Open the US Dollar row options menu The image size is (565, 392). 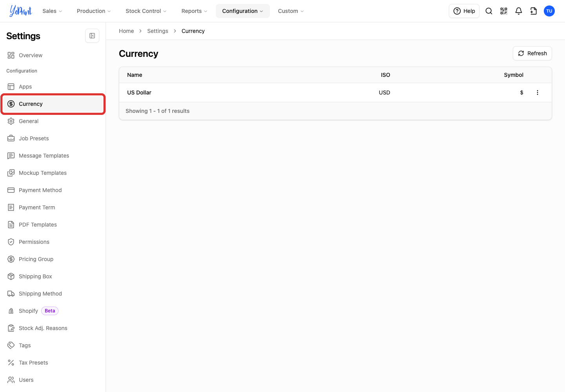[538, 93]
